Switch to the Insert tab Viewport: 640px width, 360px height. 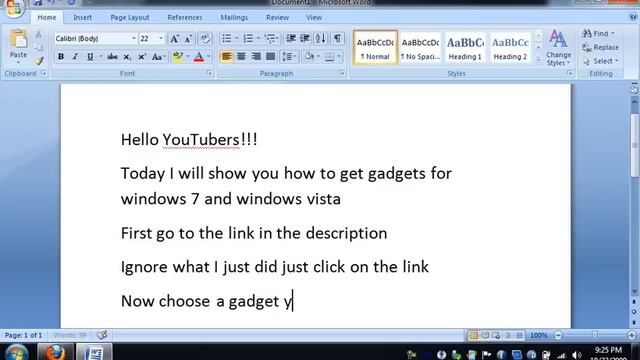tap(82, 18)
